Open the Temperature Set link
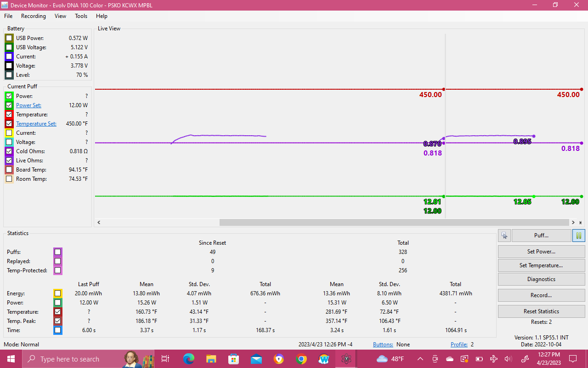This screenshot has height=368, width=588. [x=36, y=123]
